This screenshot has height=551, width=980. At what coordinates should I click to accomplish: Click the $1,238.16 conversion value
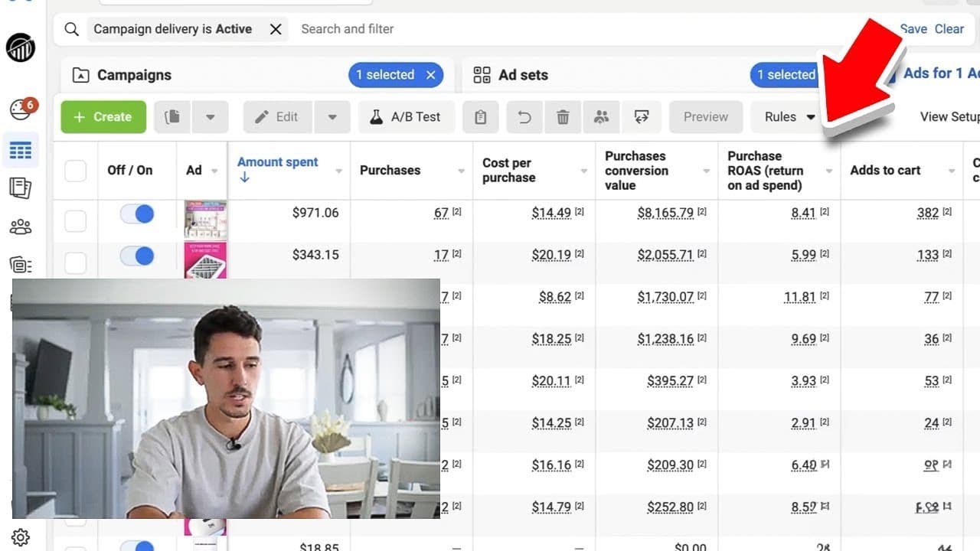(x=665, y=338)
